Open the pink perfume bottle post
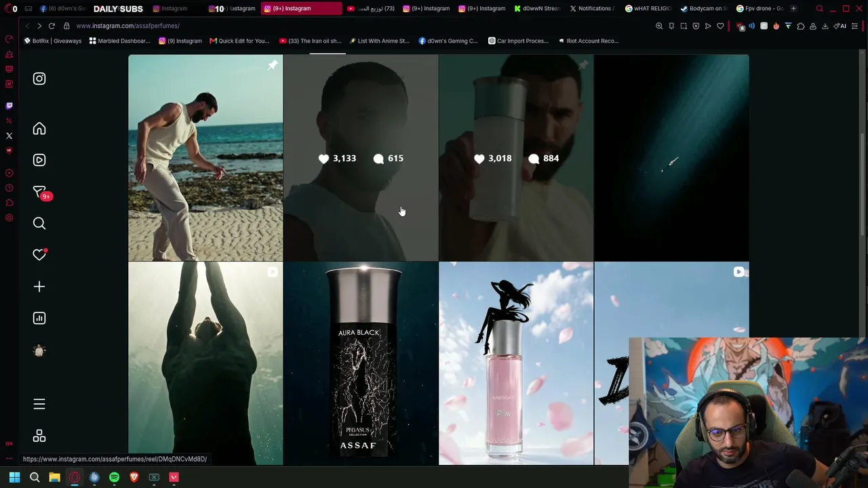Image resolution: width=868 pixels, height=488 pixels. click(x=516, y=364)
